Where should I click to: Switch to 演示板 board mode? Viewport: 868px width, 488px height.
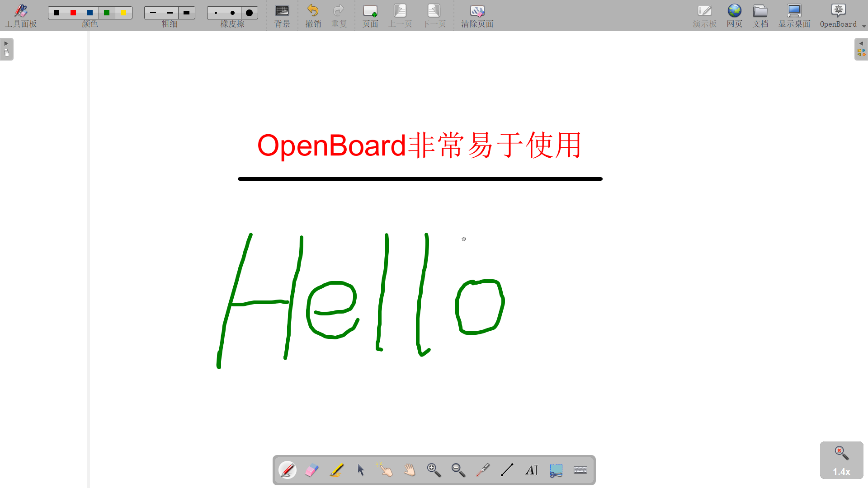click(x=705, y=16)
